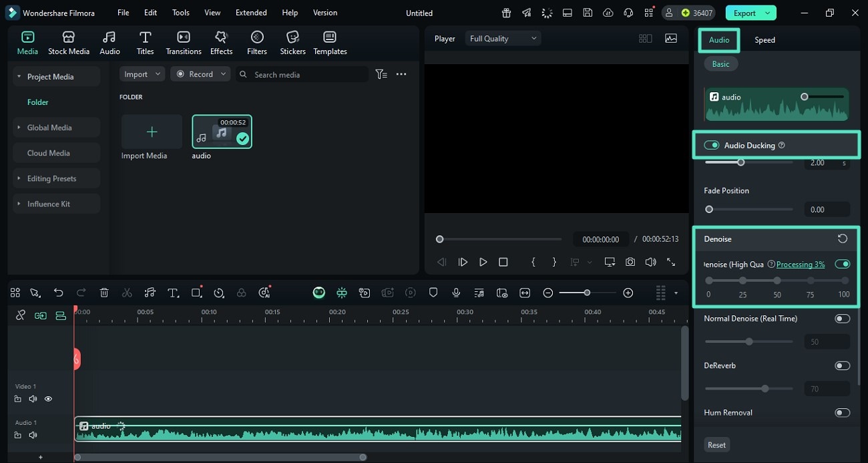Expand Global Media in sidebar
The height and width of the screenshot is (463, 868).
[19, 128]
